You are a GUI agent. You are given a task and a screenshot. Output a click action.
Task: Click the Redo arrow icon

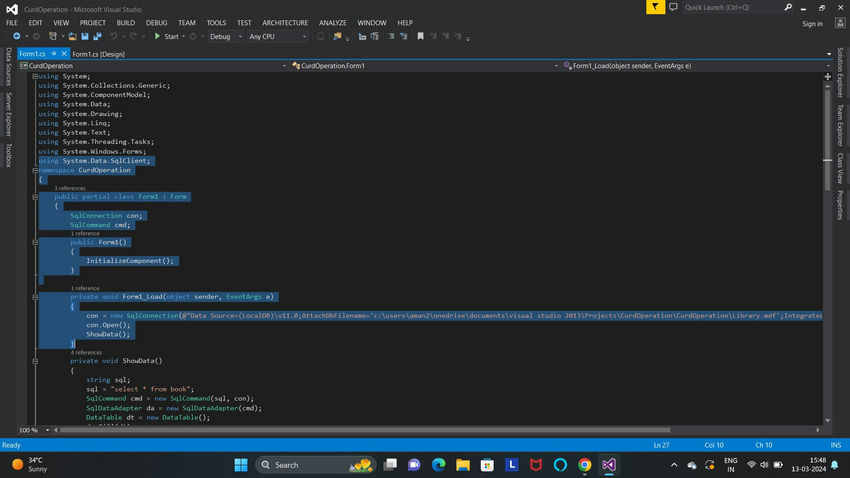pyautogui.click(x=133, y=36)
